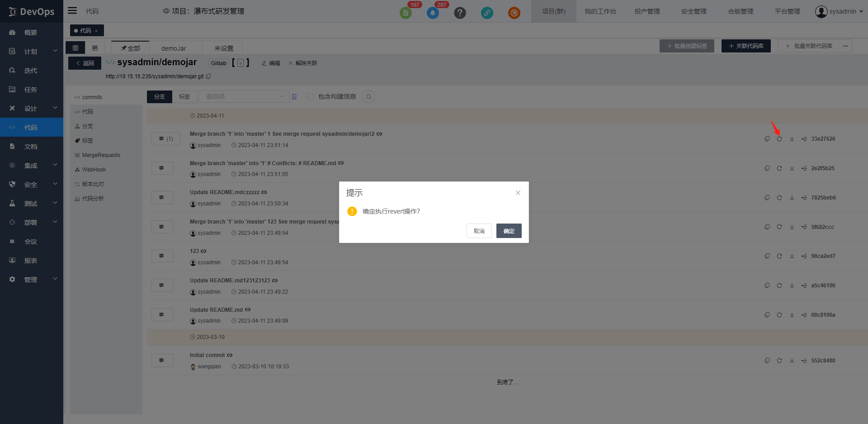Open 'MergeRequests' in the repository tree
Viewport: 868px width, 424px height.
pyautogui.click(x=101, y=155)
